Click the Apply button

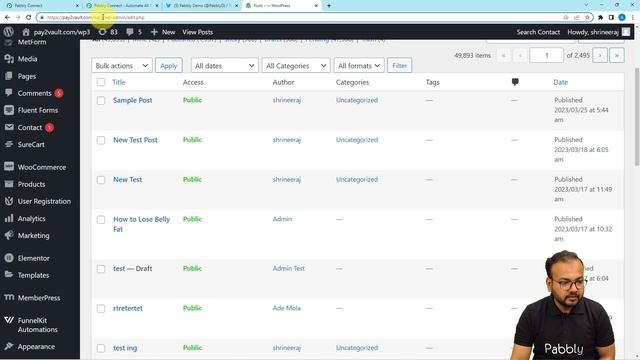coord(169,65)
